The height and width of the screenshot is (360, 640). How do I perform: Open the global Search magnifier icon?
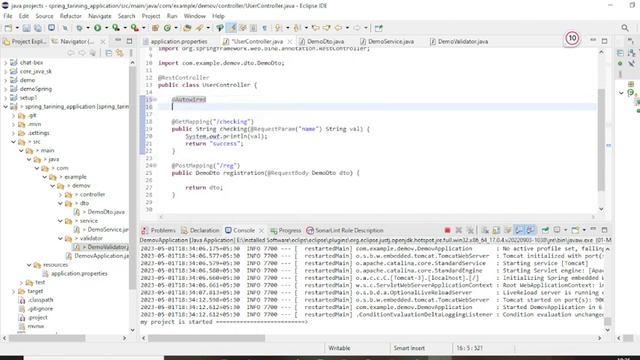[625, 28]
